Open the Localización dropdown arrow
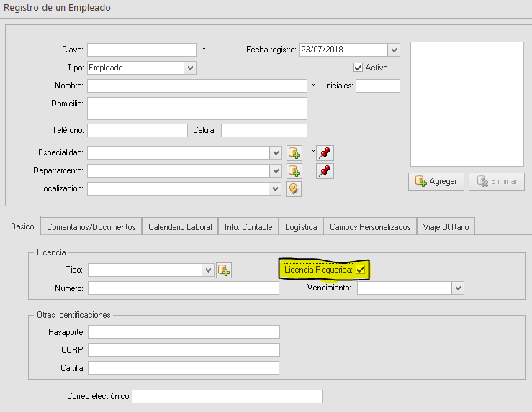Screen dimensions: 532x412 coord(276,189)
